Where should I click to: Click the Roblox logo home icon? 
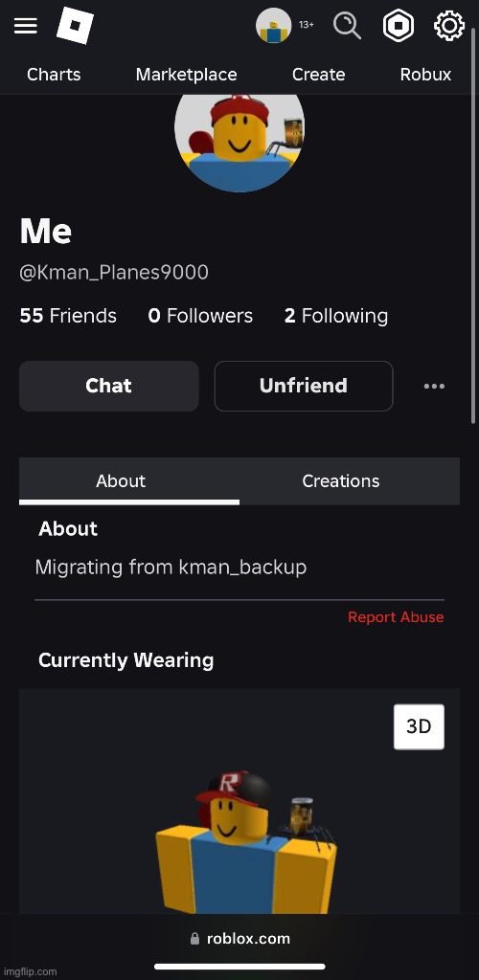(75, 26)
